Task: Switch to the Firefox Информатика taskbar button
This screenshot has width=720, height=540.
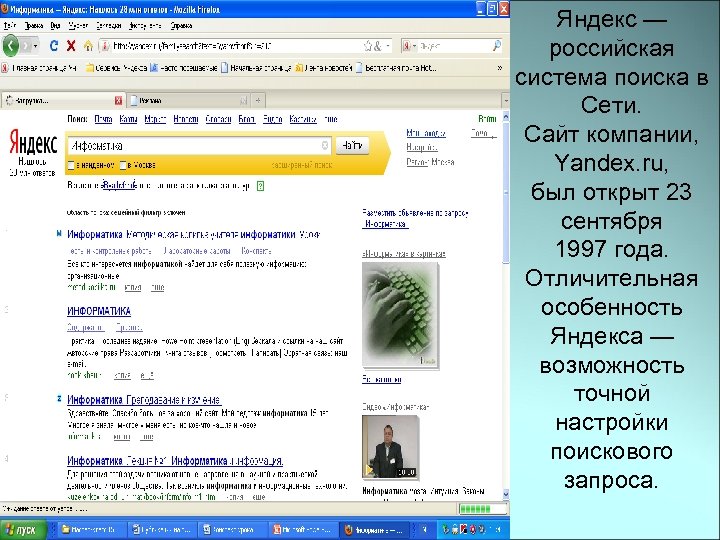Action: pyautogui.click(x=374, y=529)
